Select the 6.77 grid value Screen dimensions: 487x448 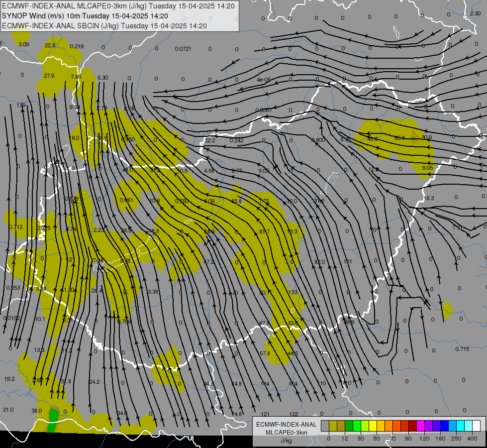(237, 171)
